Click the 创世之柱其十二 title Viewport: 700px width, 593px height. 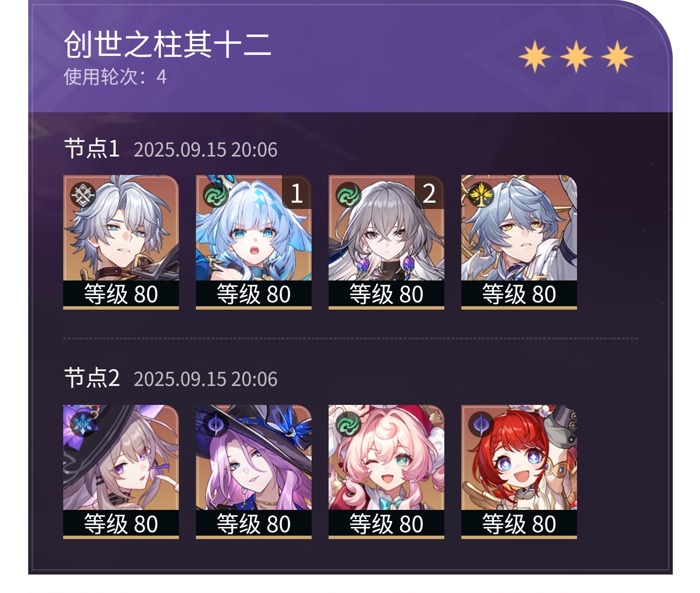(168, 44)
